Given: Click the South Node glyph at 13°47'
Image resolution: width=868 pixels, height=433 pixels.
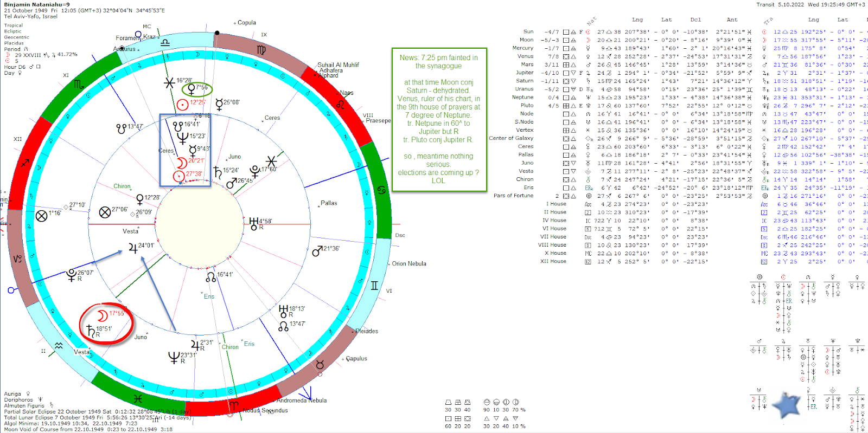Looking at the screenshot, I should (x=122, y=128).
